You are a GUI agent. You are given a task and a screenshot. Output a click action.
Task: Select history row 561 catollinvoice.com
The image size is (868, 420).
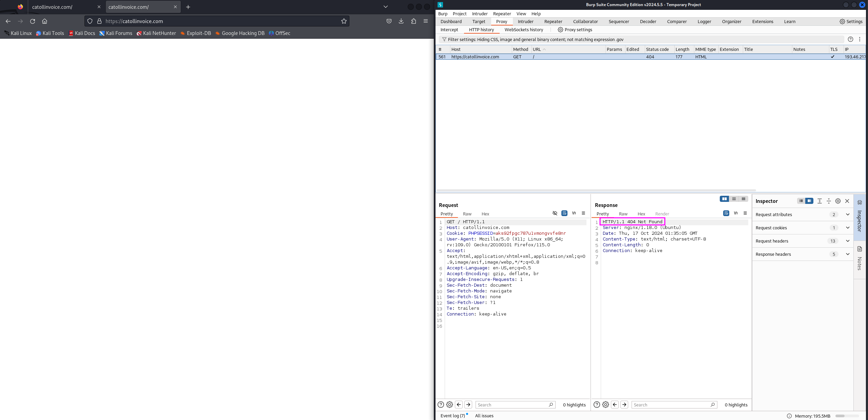(650, 57)
